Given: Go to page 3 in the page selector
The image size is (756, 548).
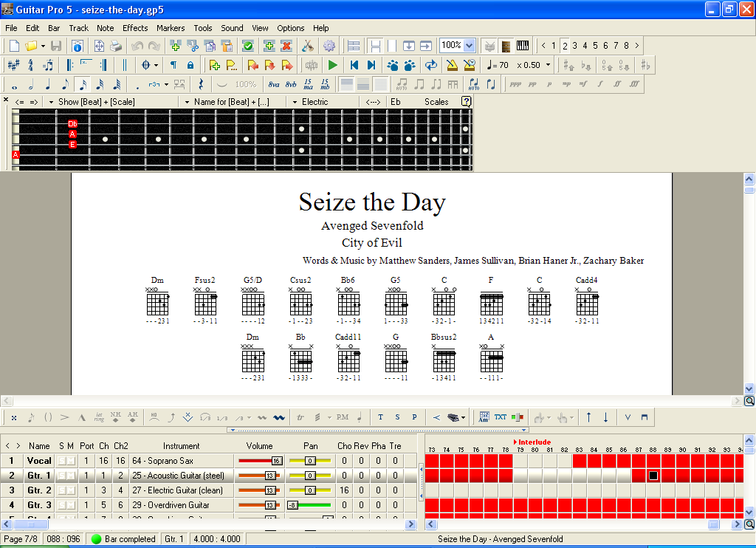Looking at the screenshot, I should [574, 46].
